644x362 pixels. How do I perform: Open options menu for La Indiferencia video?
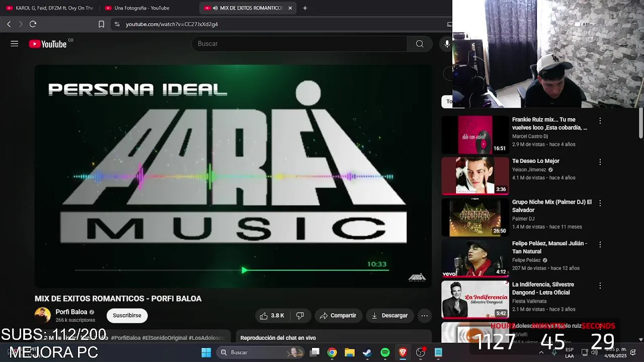point(600,286)
